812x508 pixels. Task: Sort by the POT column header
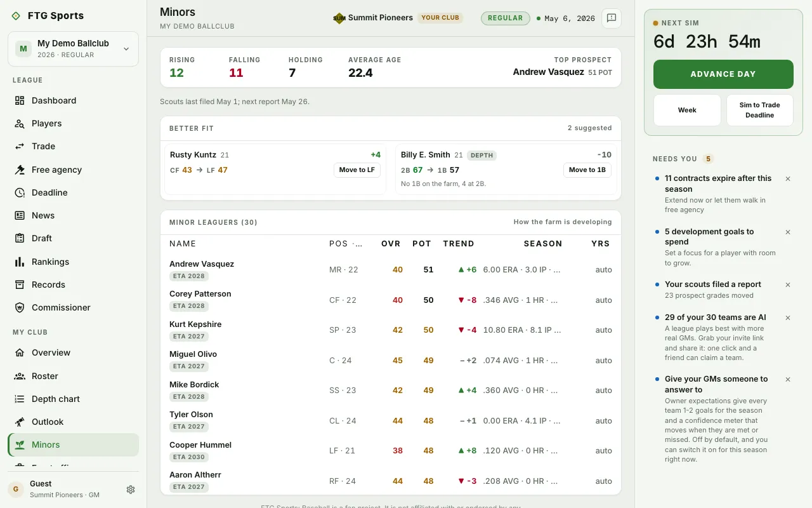[422, 244]
